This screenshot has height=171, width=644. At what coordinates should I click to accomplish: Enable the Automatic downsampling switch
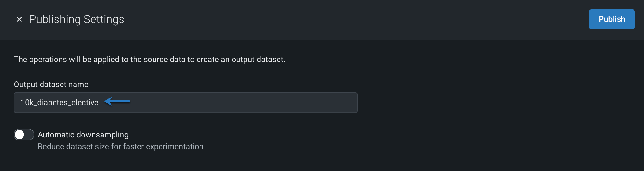click(x=24, y=135)
